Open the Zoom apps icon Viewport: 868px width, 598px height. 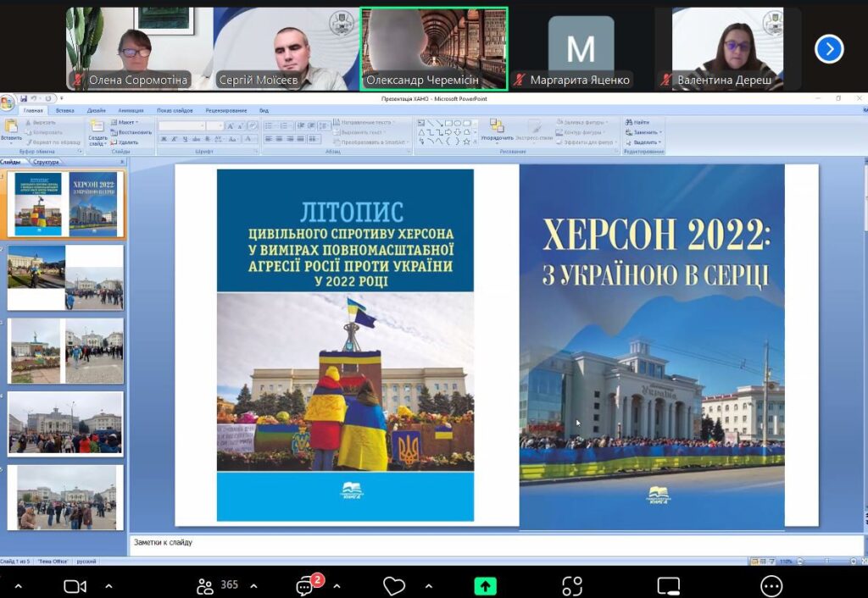[x=572, y=586]
